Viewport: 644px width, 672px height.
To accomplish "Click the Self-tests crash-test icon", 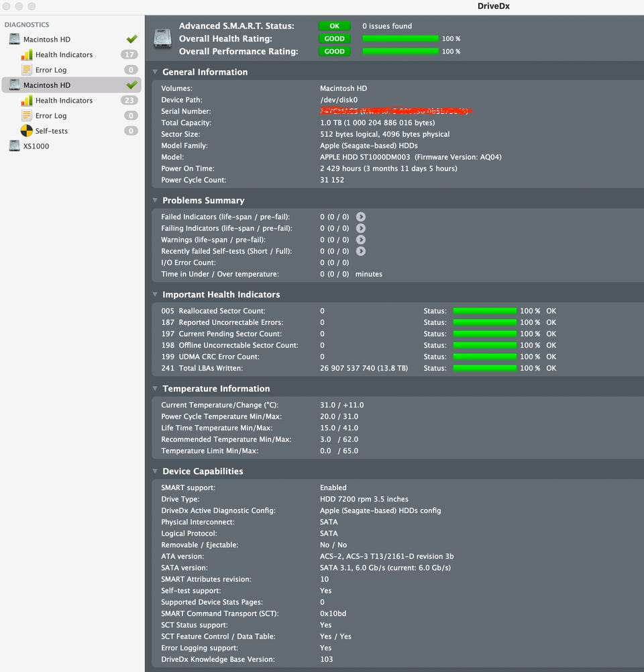I will point(27,131).
